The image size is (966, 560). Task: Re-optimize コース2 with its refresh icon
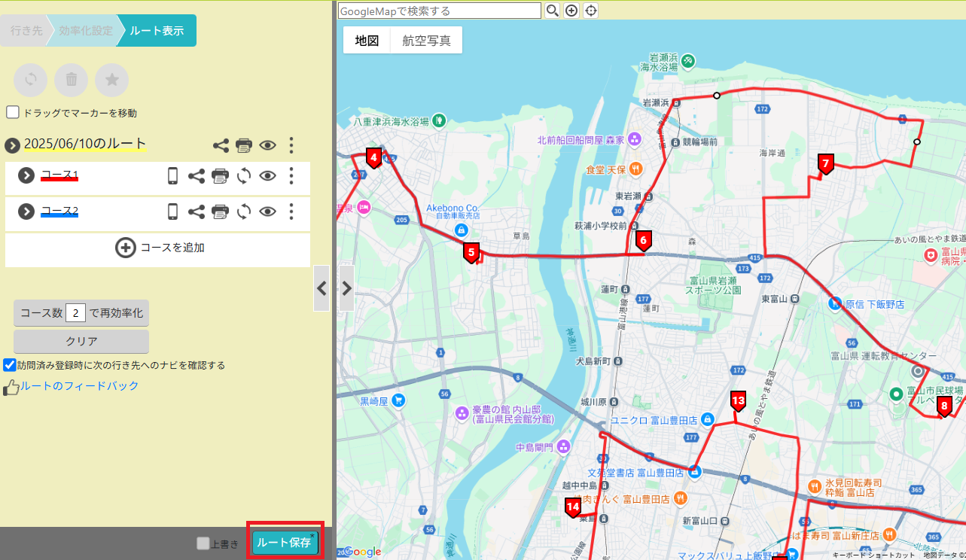click(x=242, y=213)
